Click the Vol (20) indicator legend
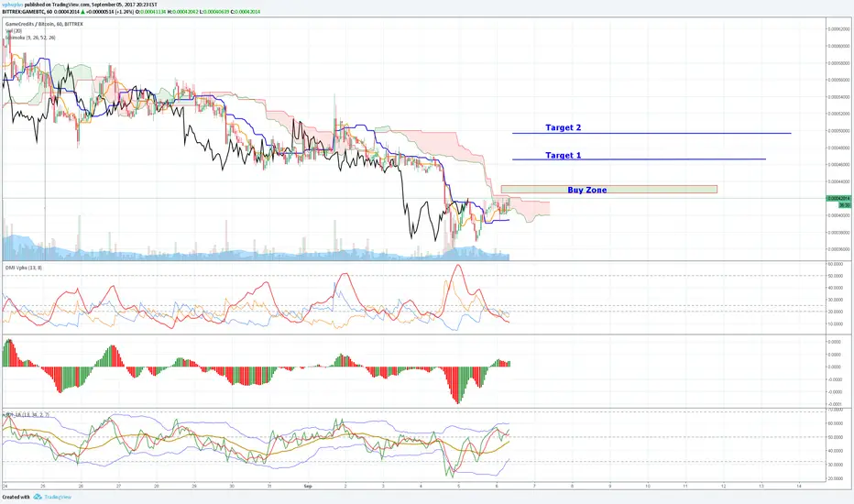 (14, 31)
